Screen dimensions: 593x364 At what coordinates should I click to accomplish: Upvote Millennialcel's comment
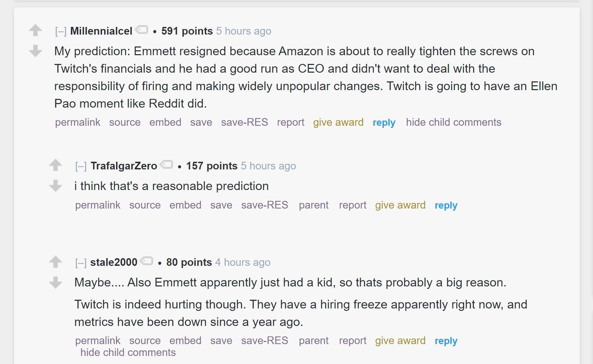click(35, 30)
